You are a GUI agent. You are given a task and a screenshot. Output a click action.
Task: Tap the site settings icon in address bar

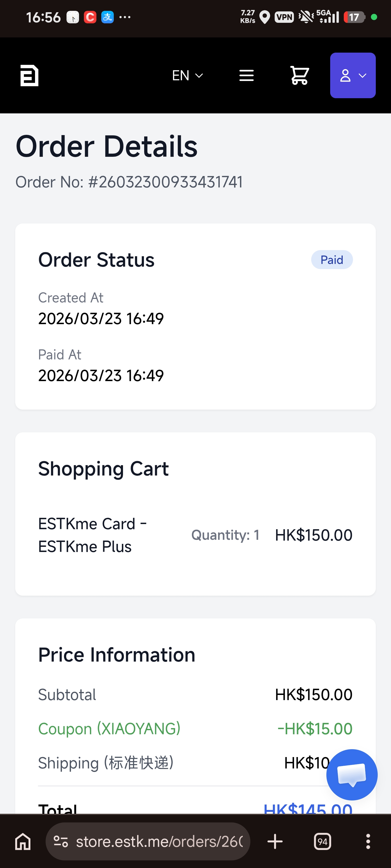(61, 841)
